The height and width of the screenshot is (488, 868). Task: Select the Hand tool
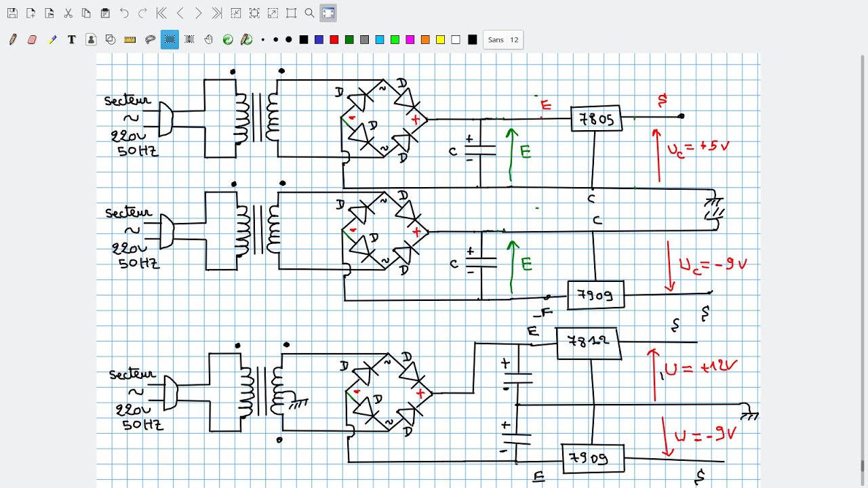coord(208,39)
